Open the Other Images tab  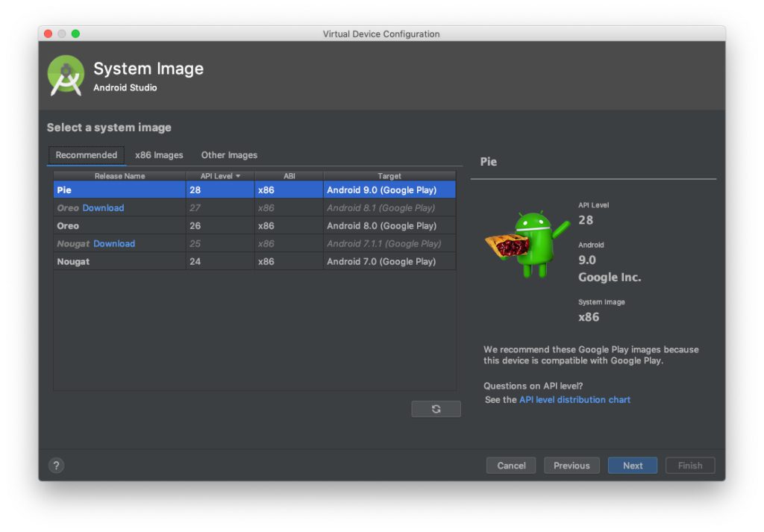pyautogui.click(x=229, y=155)
